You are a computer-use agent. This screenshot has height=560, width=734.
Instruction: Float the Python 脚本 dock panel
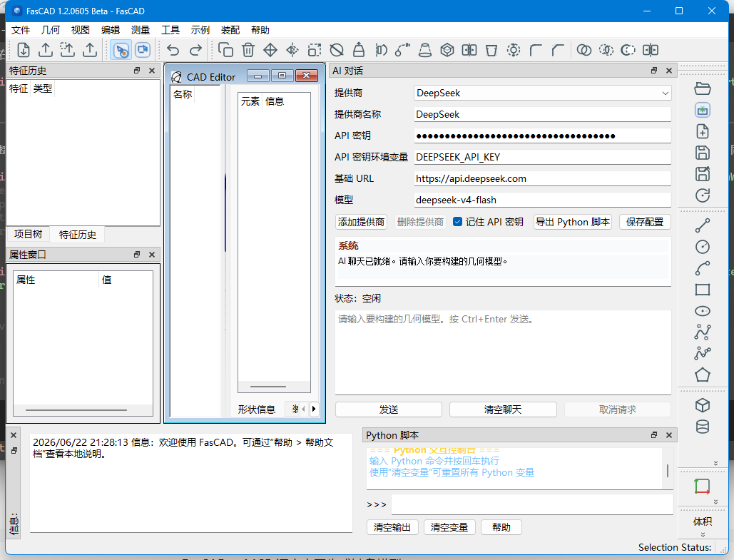click(654, 435)
